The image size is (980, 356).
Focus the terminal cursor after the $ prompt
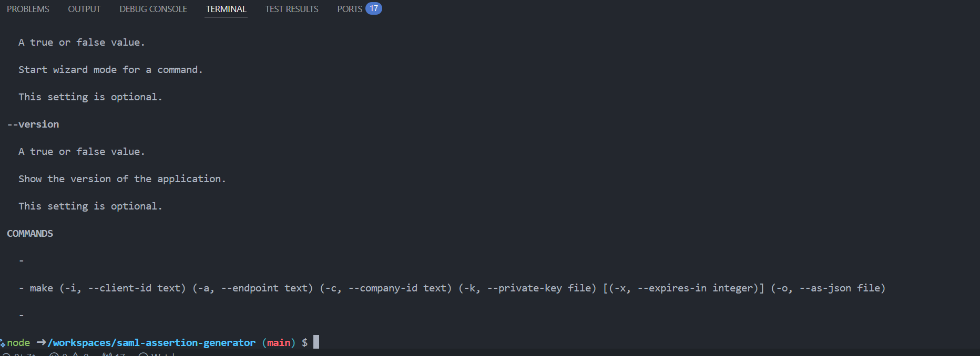pyautogui.click(x=316, y=342)
